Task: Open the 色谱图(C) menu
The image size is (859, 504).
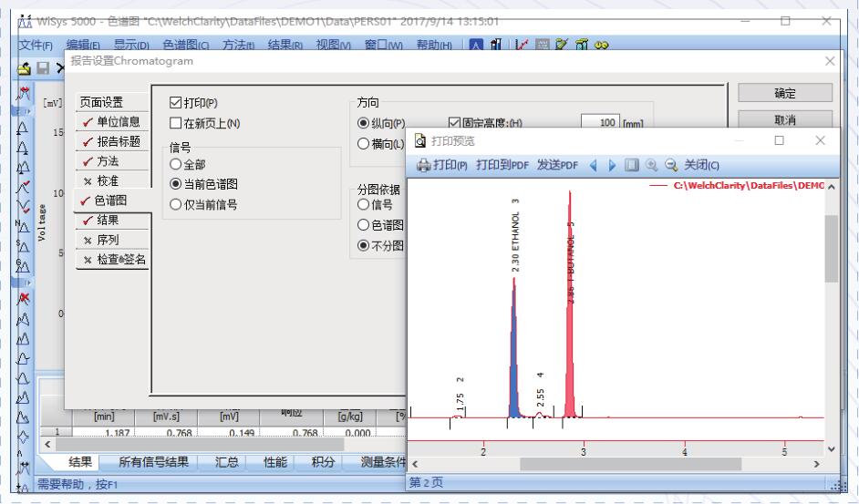Action: 186,45
